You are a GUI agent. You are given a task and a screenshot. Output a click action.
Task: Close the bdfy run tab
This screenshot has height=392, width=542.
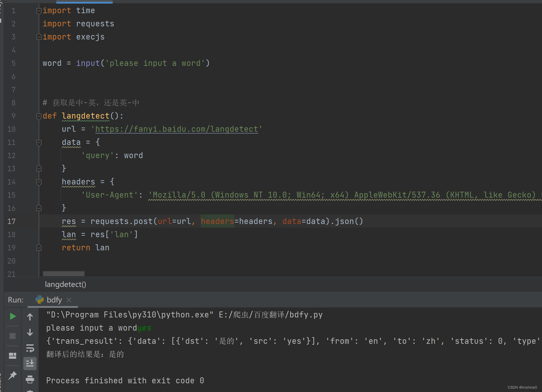tap(69, 300)
